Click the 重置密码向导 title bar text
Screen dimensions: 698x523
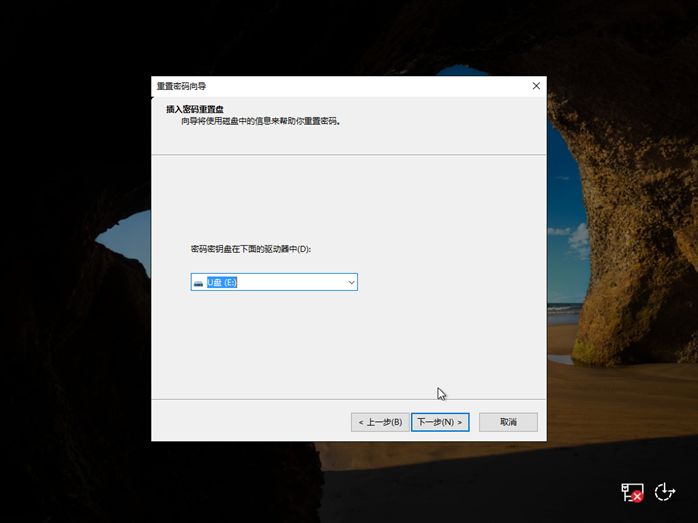[181, 86]
